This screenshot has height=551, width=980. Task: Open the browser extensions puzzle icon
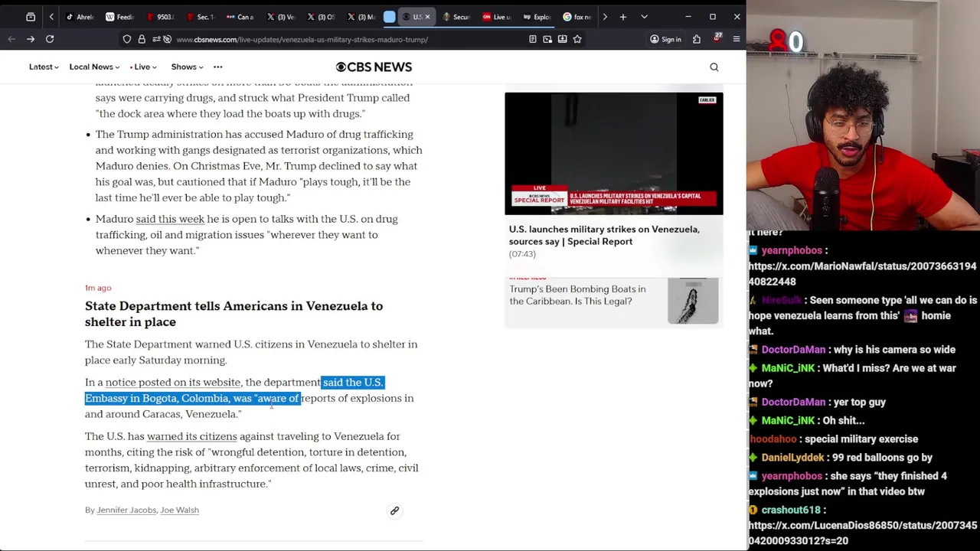(x=697, y=39)
